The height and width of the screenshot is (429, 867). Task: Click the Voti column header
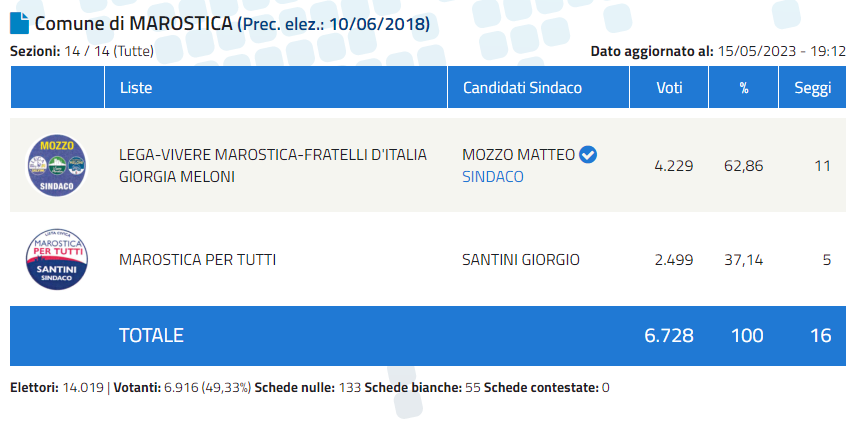pyautogui.click(x=669, y=87)
